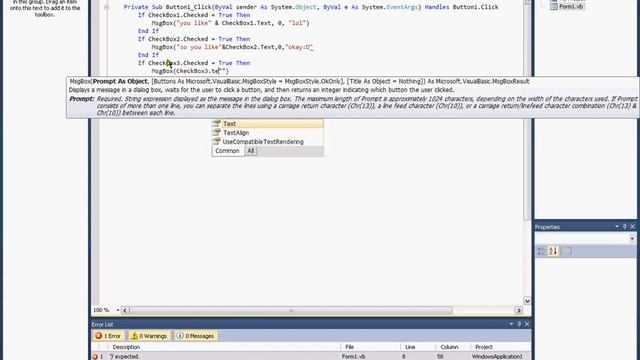Screen dimensions: 640x360
Task: Click the property icon beside TextAlign
Action: tap(217, 132)
